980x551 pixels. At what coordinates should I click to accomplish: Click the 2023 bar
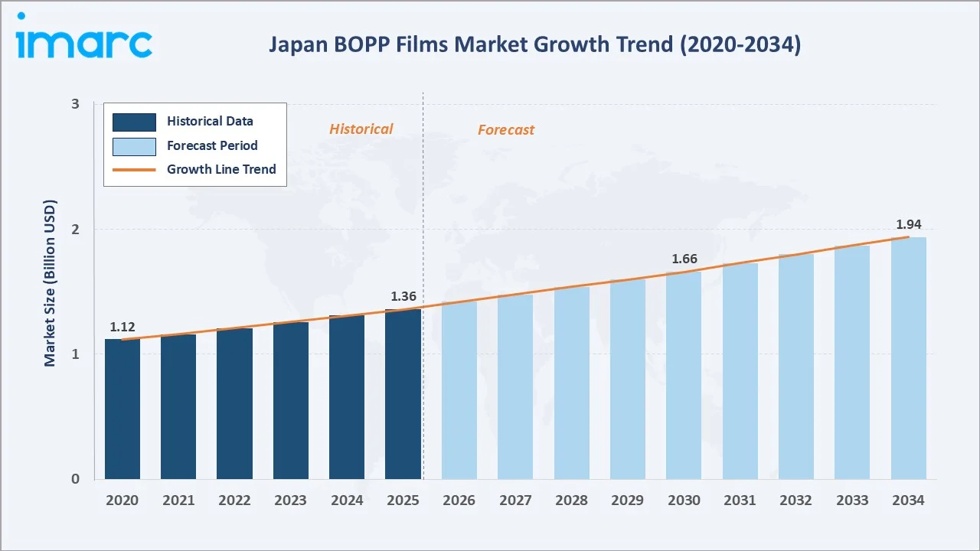pyautogui.click(x=291, y=400)
